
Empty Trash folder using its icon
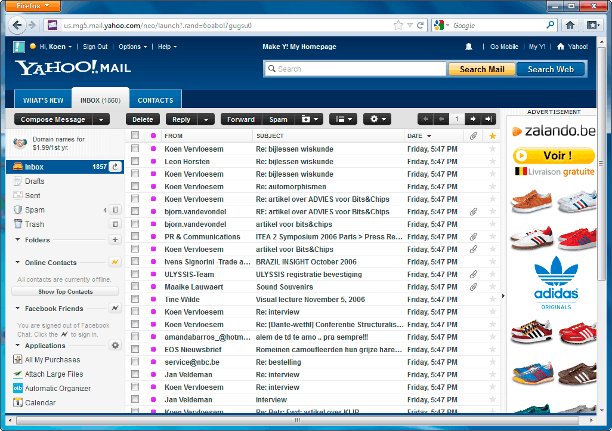tap(115, 224)
